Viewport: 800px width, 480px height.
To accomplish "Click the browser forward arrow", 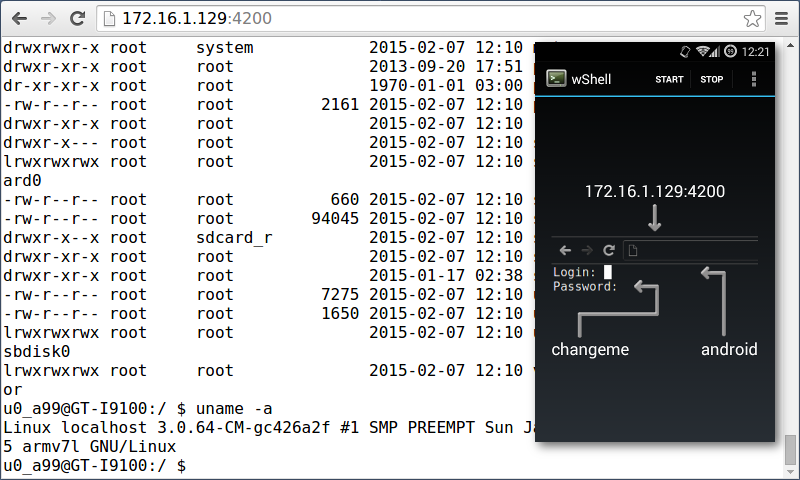I will [48, 19].
